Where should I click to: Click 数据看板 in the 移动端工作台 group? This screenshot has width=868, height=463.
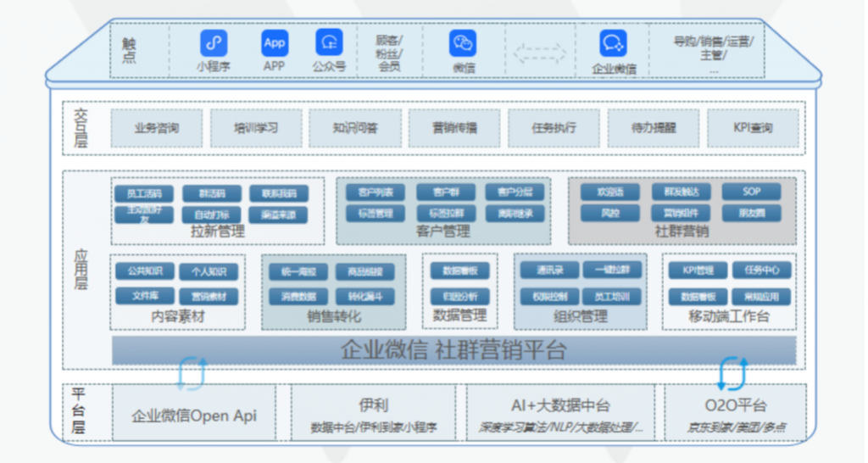click(698, 296)
